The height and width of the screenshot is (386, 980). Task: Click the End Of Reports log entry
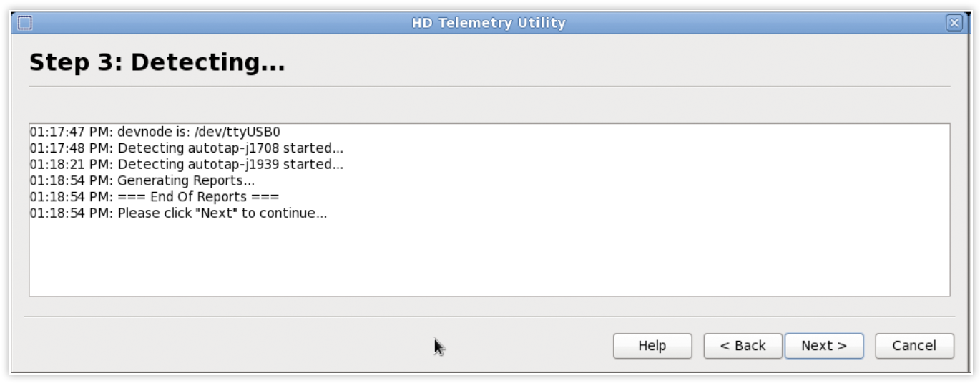154,197
